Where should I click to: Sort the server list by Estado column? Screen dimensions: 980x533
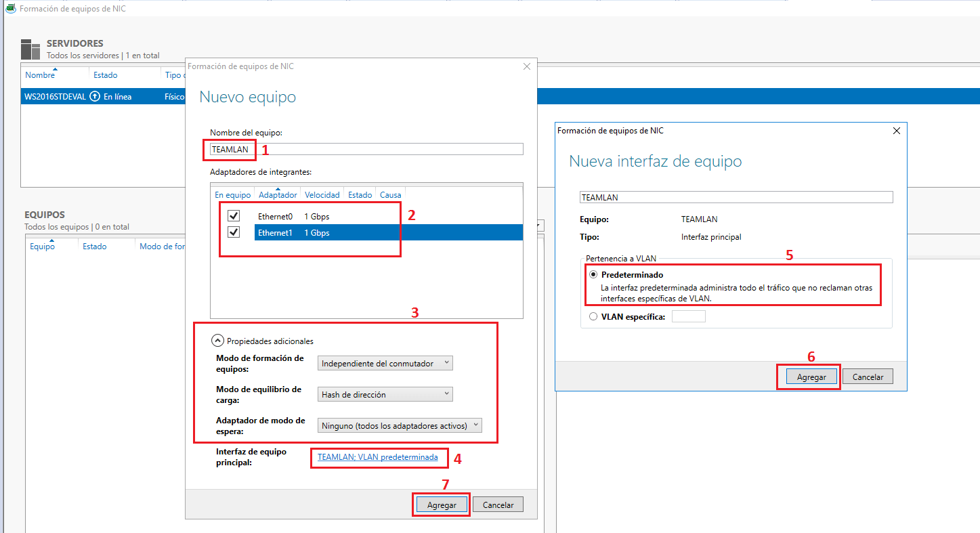106,74
